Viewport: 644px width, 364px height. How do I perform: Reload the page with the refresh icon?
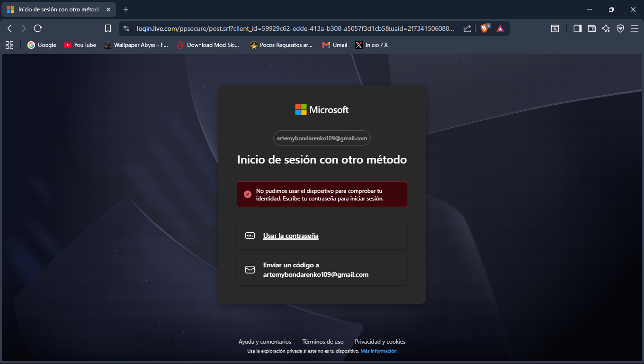tap(38, 28)
